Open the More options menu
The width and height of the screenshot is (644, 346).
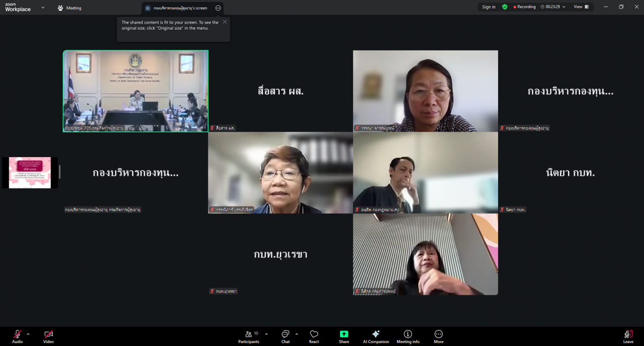coord(438,337)
